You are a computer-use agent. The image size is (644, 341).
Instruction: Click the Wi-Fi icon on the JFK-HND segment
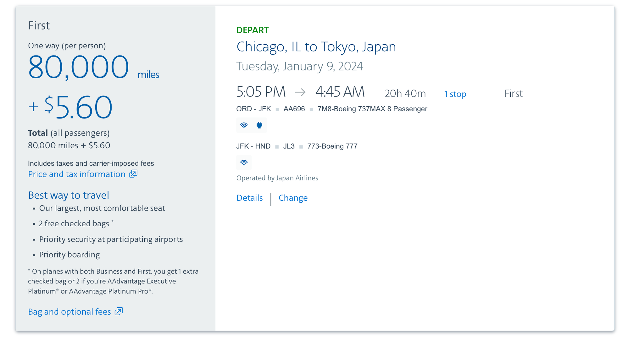point(244,162)
